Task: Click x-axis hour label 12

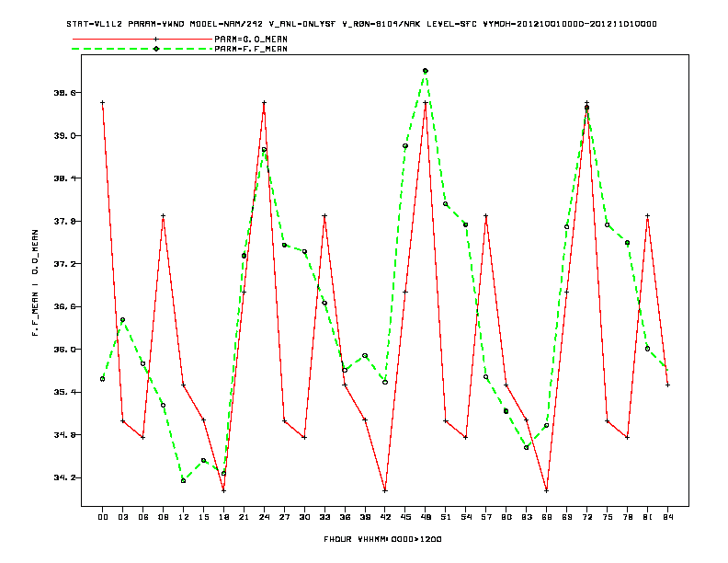Action: [184, 517]
